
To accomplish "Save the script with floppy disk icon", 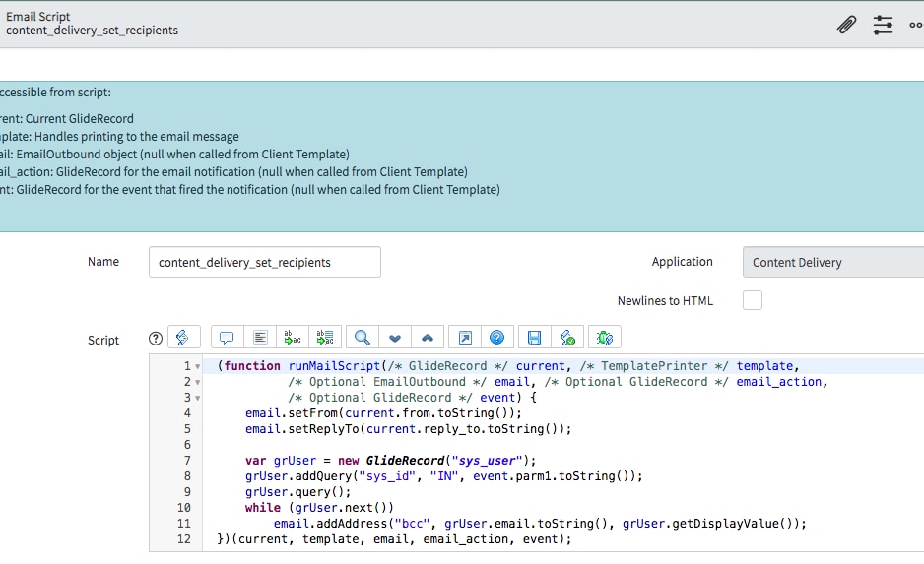I will click(535, 338).
